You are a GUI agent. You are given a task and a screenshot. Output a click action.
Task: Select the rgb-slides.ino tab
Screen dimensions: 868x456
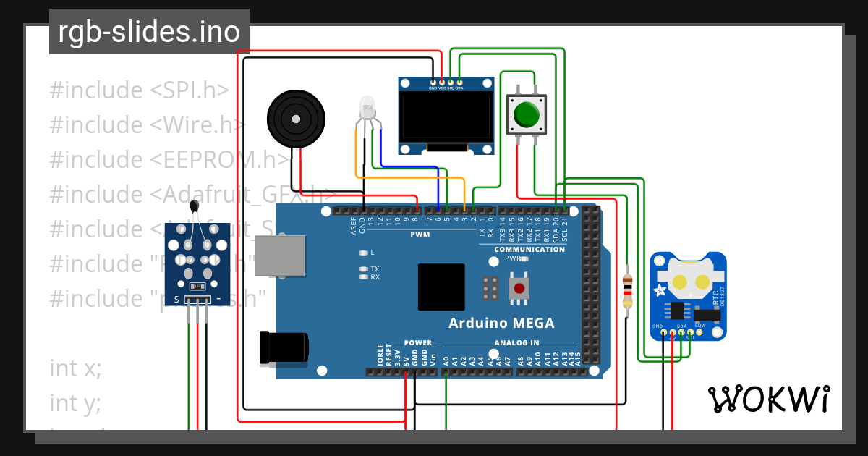(148, 31)
